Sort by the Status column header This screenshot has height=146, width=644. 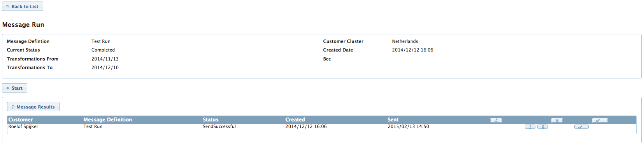tap(211, 120)
